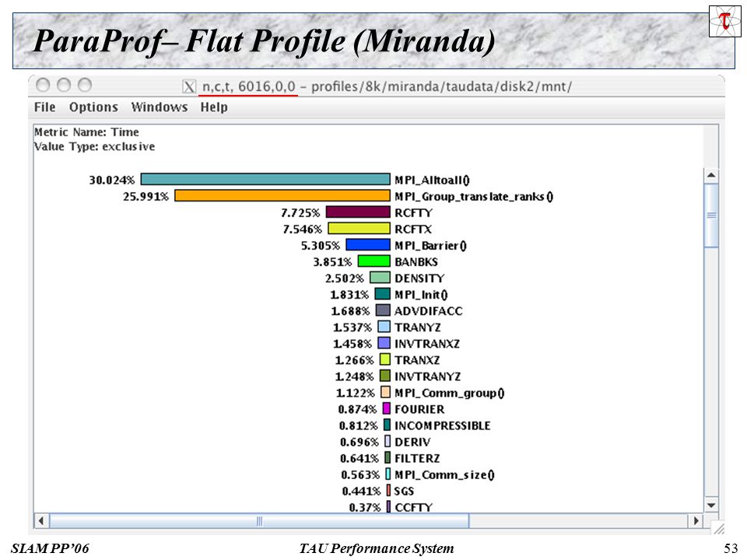Click the 5.305% percentage value
This screenshot has width=747, height=560.
point(320,246)
